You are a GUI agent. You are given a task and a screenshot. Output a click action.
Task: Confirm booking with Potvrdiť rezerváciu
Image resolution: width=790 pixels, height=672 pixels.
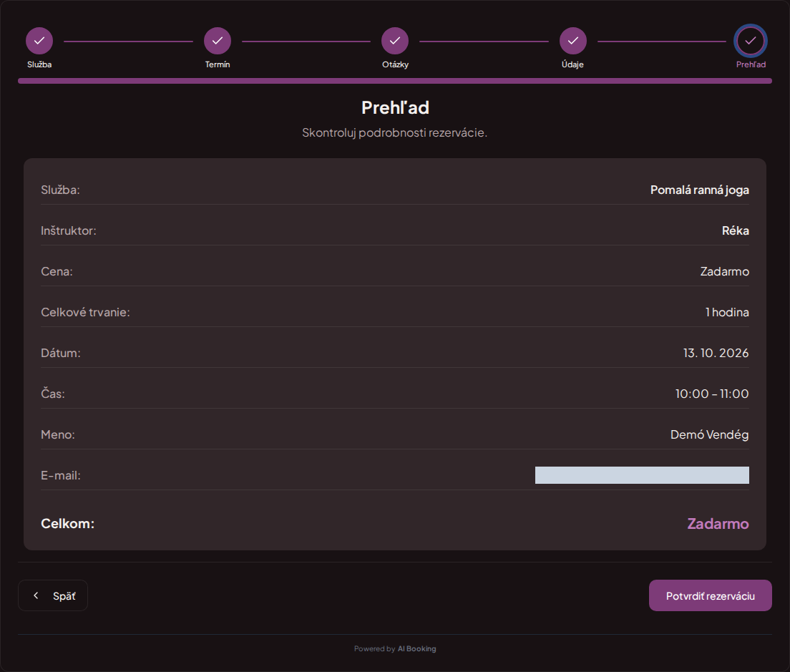[x=711, y=595]
